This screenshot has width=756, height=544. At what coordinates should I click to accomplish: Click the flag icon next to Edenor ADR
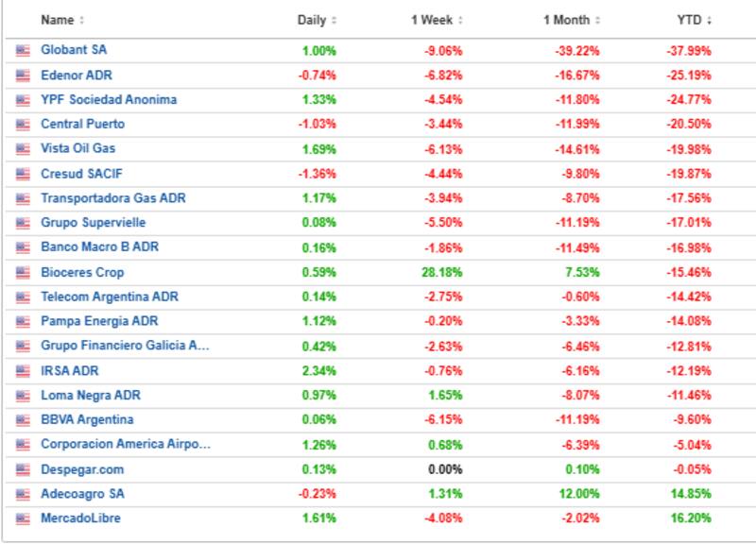(x=23, y=75)
